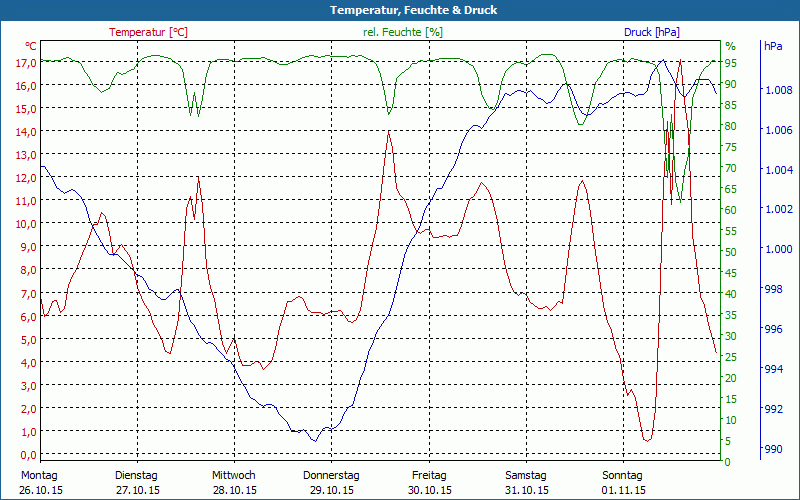Pick the Dienstag day label

coord(136,475)
